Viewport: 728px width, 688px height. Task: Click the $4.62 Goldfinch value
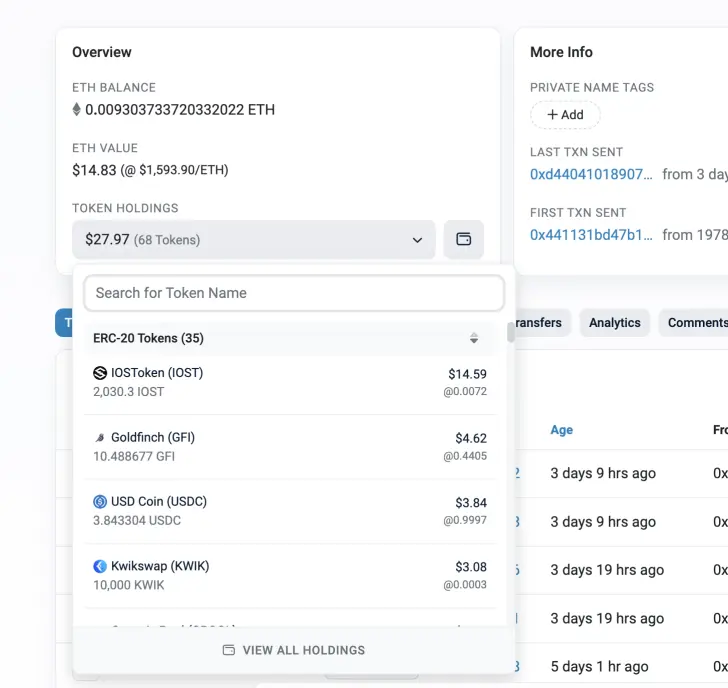pyautogui.click(x=471, y=438)
